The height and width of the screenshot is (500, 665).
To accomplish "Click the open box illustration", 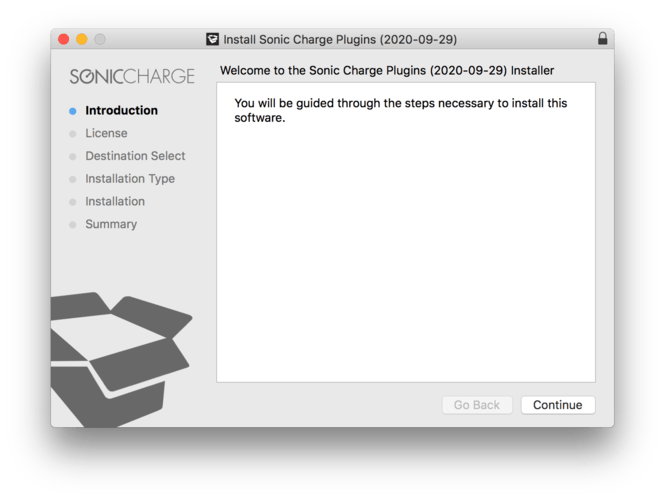I will [x=121, y=360].
